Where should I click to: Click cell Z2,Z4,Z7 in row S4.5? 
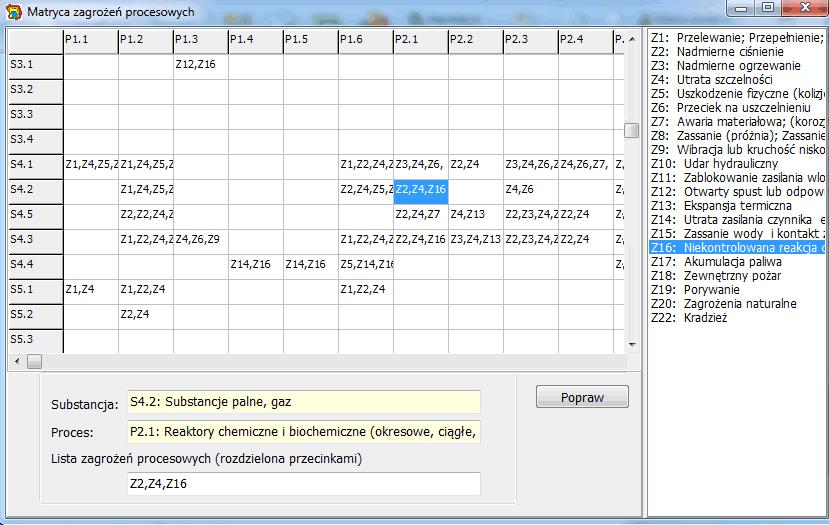(421, 217)
